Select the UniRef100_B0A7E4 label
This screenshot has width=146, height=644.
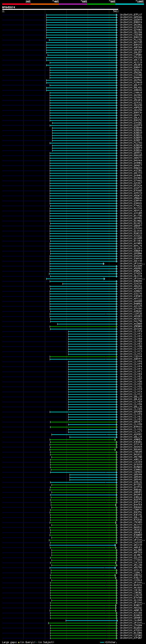coord(131,504)
